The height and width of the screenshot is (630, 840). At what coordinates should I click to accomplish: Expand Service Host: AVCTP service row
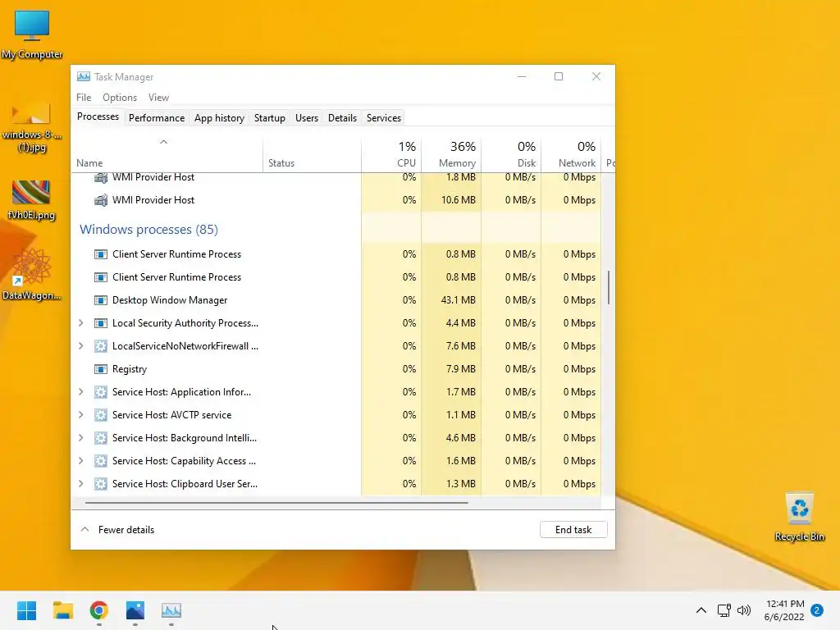pyautogui.click(x=81, y=415)
